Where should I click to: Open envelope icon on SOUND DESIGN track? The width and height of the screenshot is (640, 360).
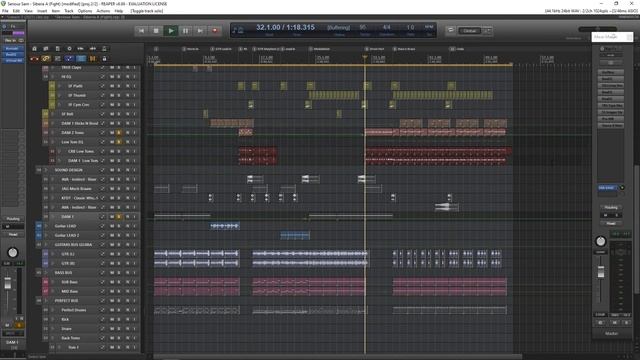(x=102, y=170)
